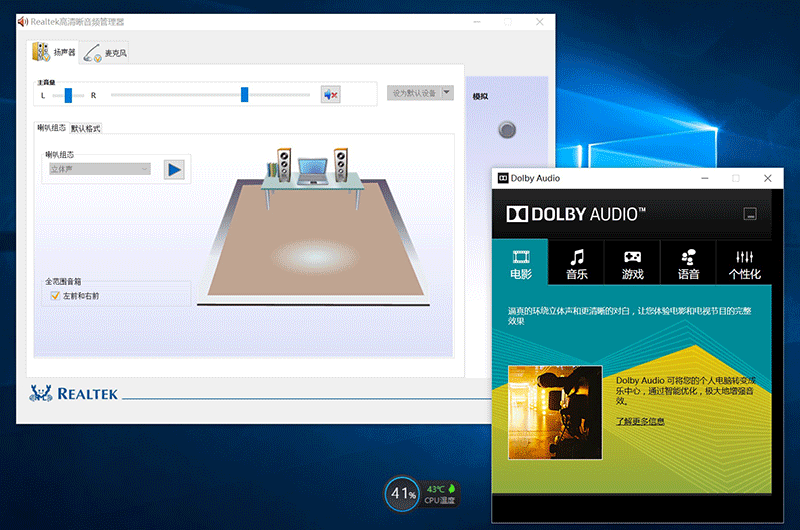This screenshot has height=530, width=800.
Task: Click the movie camera thumbnail image
Action: [555, 412]
